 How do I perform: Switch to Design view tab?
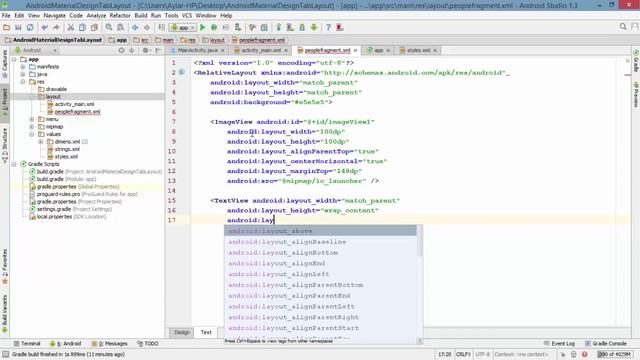pyautogui.click(x=182, y=332)
